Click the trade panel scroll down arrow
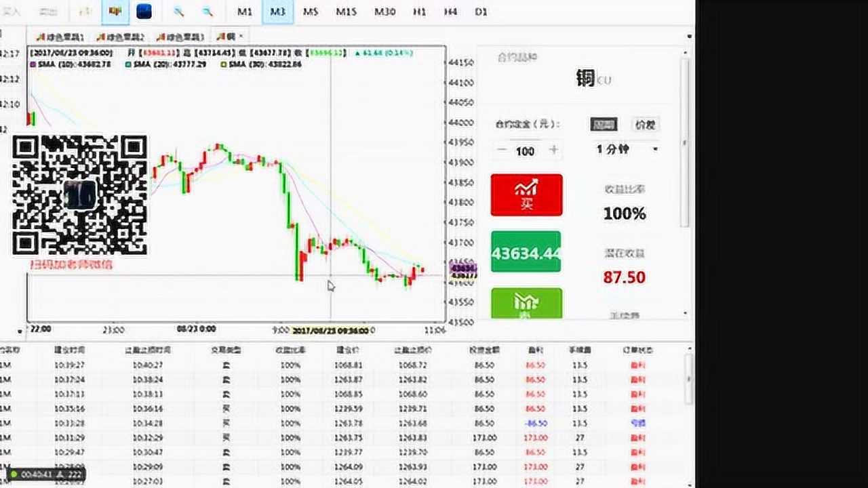 click(686, 314)
